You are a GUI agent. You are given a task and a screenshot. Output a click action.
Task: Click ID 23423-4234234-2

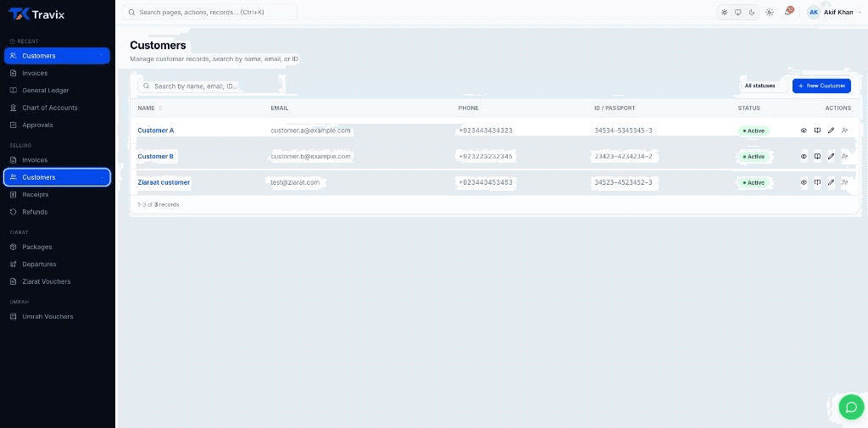tap(623, 157)
